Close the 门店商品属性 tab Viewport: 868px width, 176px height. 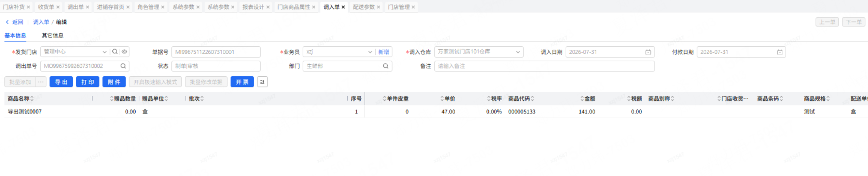(x=314, y=7)
